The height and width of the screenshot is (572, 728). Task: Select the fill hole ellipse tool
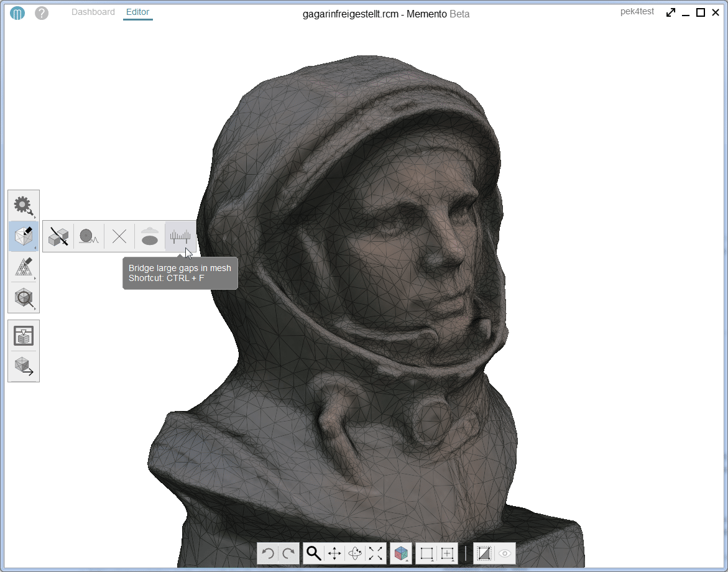(149, 236)
